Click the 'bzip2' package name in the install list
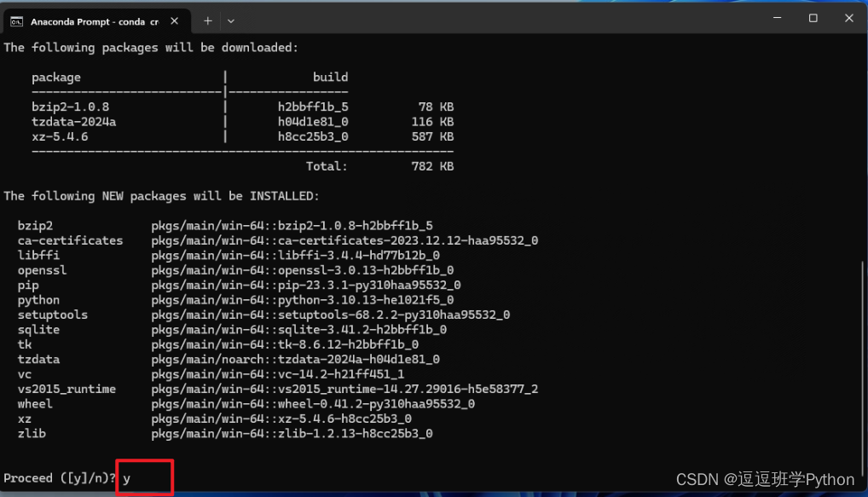 [36, 226]
